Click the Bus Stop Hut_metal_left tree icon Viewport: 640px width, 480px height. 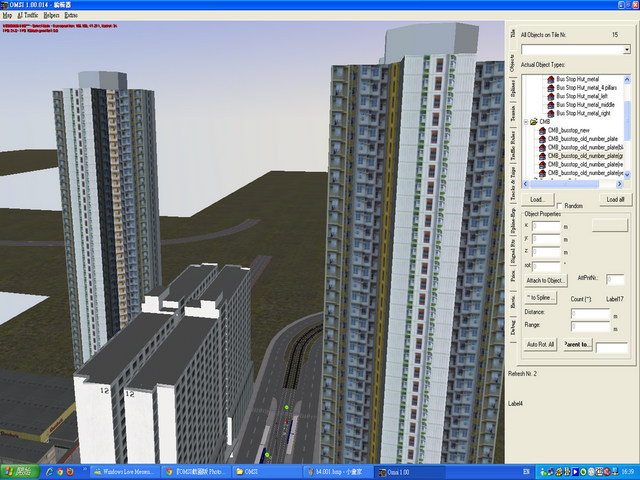[x=551, y=96]
